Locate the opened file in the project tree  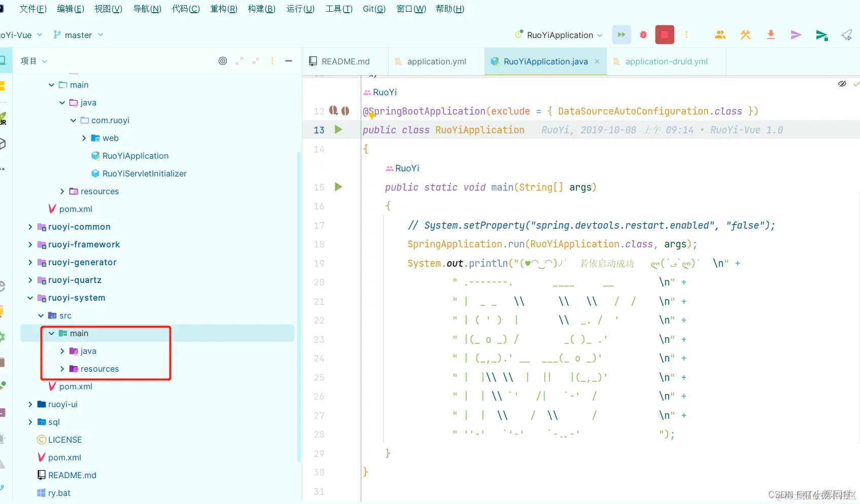coord(223,61)
